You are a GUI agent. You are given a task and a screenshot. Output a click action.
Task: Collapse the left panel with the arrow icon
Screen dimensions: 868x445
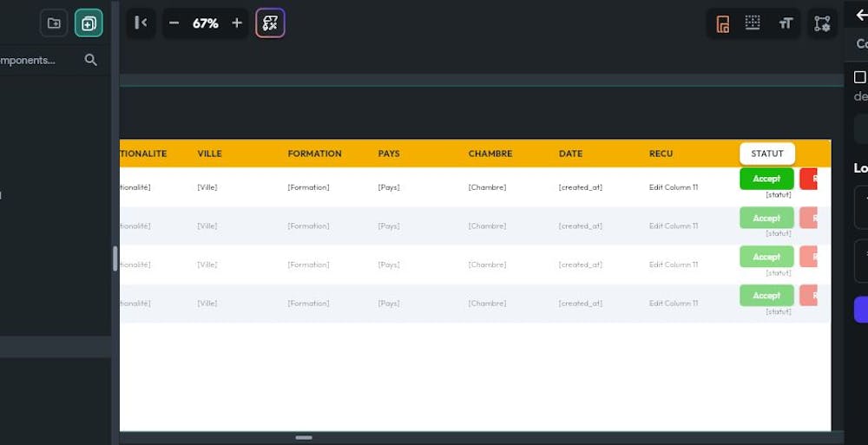141,23
